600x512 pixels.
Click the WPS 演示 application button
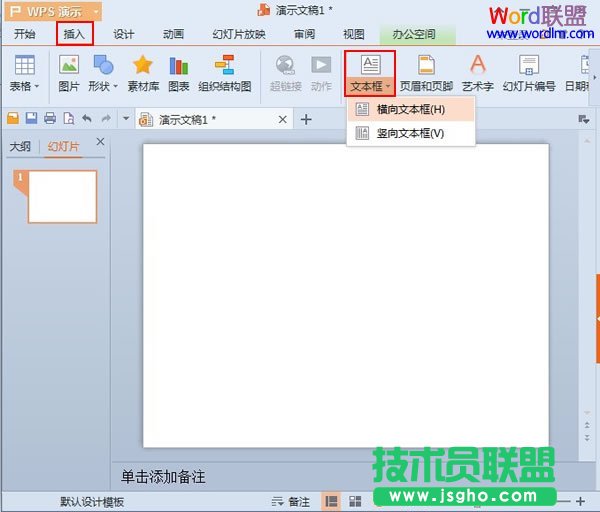point(54,12)
